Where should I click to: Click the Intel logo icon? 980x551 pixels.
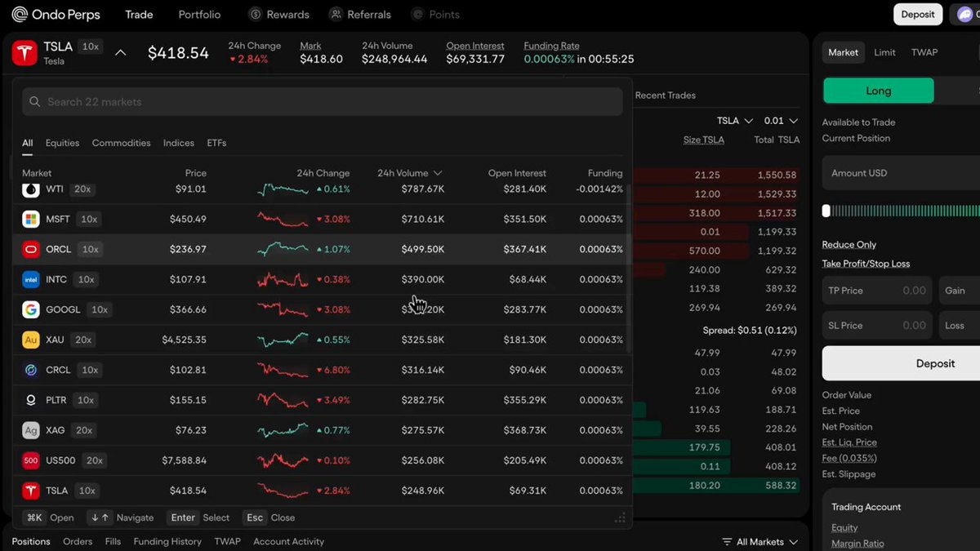click(31, 280)
